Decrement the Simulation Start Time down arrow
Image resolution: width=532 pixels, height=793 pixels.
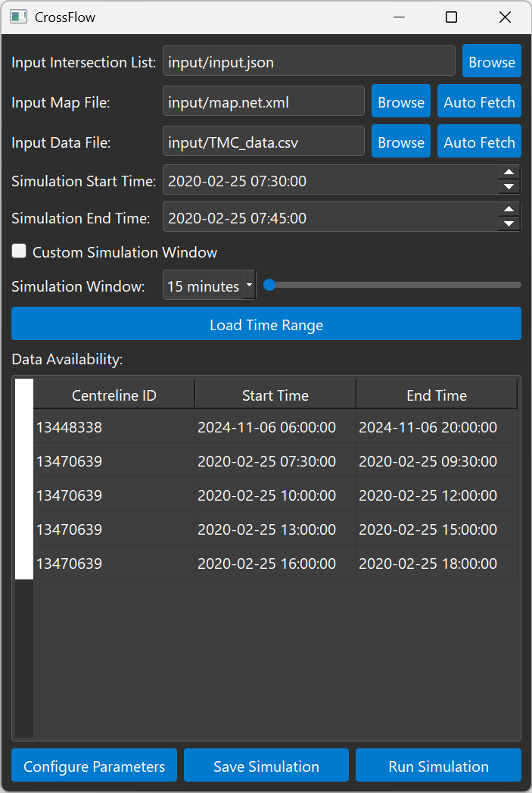[509, 187]
